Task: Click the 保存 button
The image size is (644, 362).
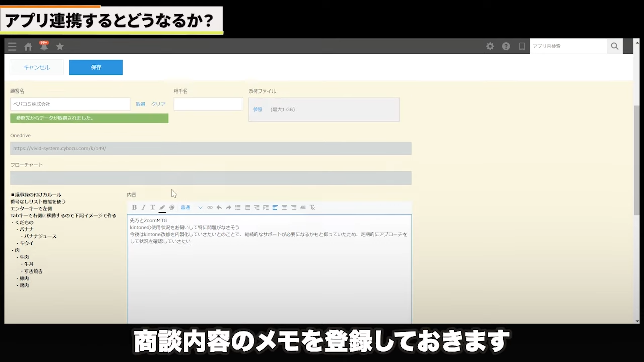Action: pos(96,67)
